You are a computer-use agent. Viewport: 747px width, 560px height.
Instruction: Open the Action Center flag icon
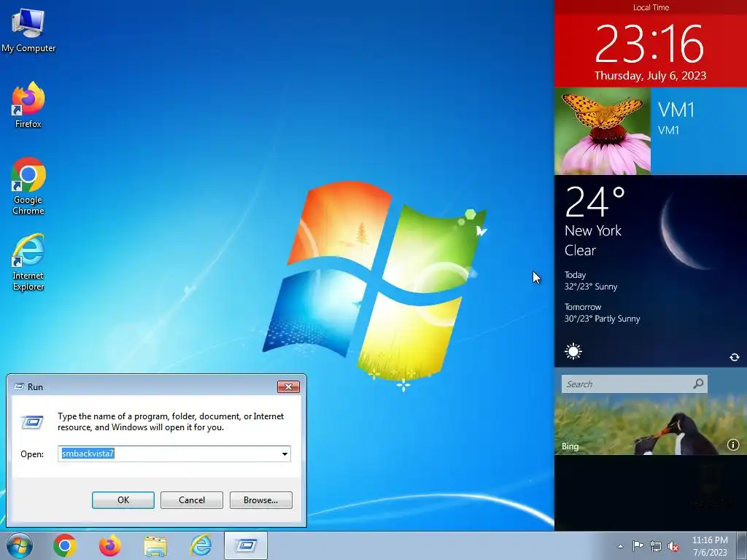click(x=638, y=546)
